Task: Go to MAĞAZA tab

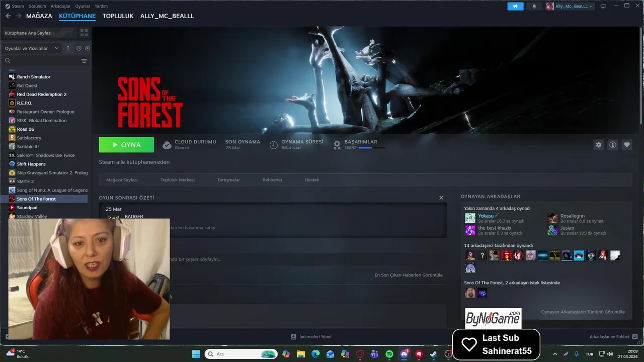Action: point(39,16)
